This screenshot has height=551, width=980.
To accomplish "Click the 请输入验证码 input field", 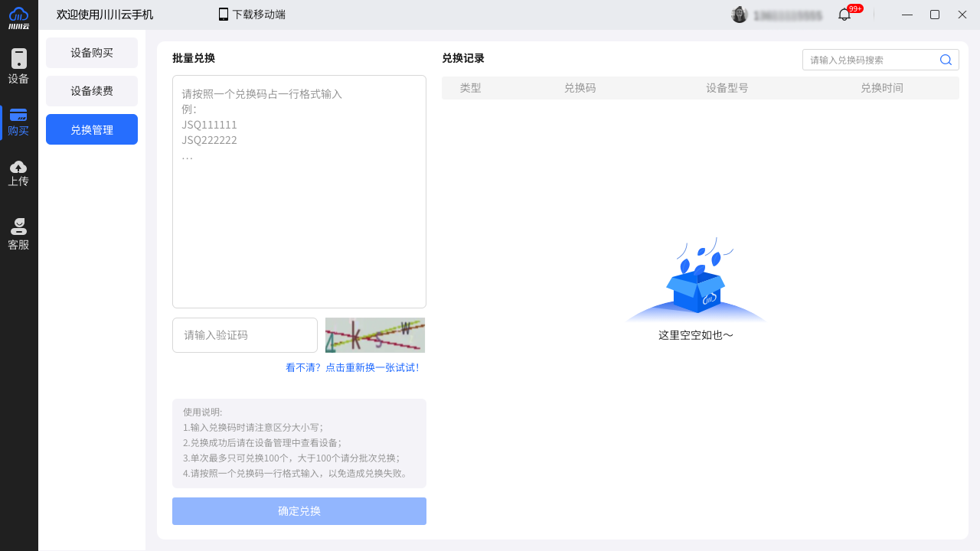I will [245, 335].
